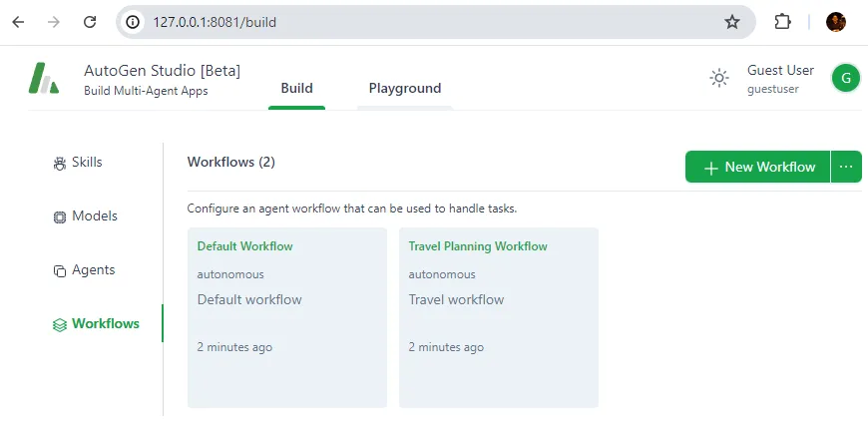Click the AutoGen Studio logo
868x421 pixels.
tap(44, 78)
